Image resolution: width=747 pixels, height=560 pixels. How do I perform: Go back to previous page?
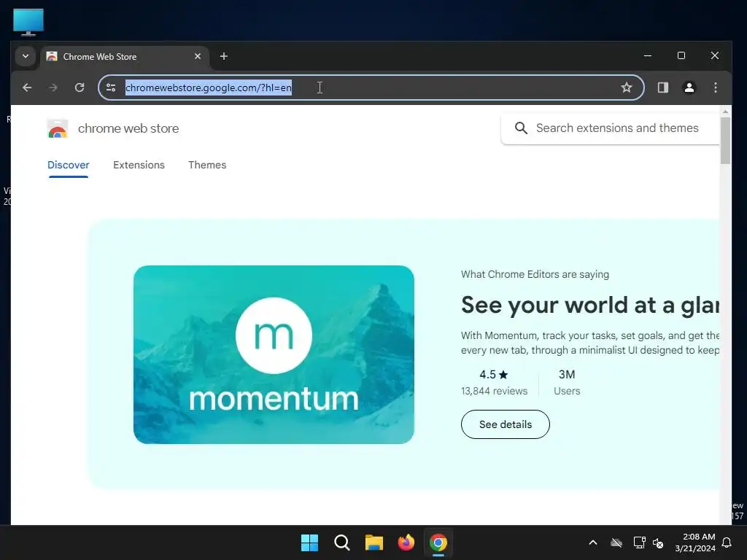click(27, 87)
